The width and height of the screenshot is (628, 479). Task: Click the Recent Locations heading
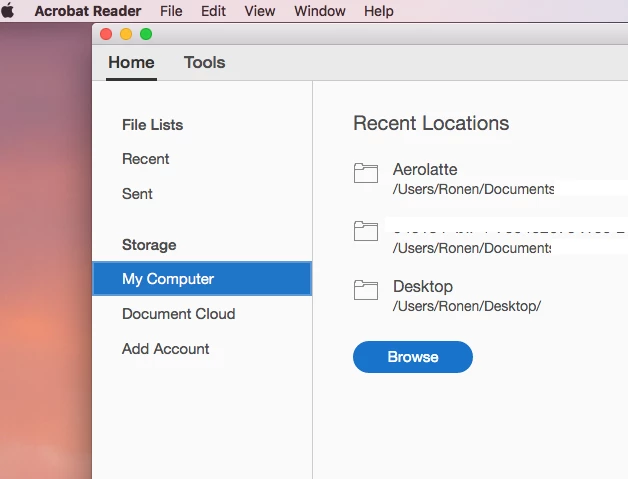point(431,123)
